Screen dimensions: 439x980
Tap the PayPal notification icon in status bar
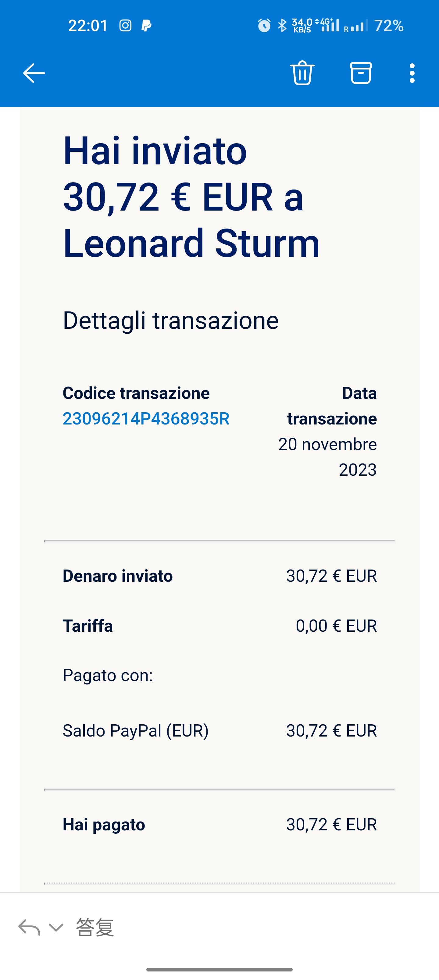pos(146,26)
